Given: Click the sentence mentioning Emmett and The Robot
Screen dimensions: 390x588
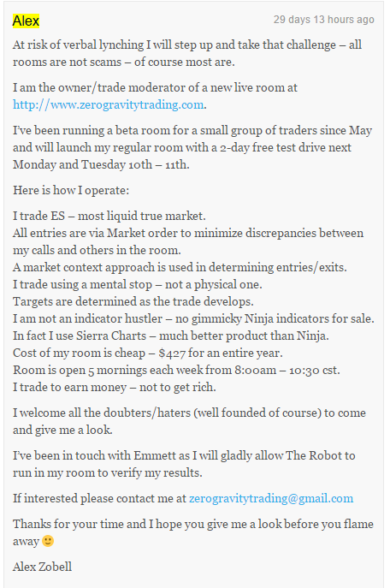Looking at the screenshot, I should [x=184, y=464].
